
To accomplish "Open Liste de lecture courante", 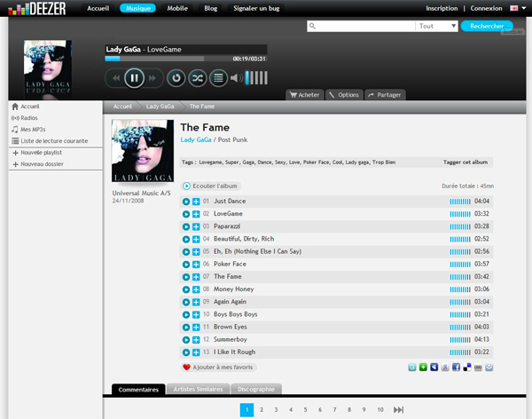I will (x=50, y=140).
